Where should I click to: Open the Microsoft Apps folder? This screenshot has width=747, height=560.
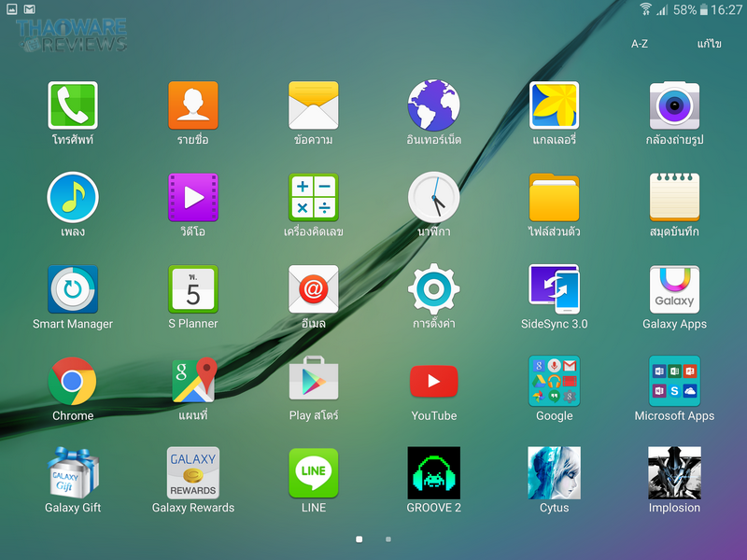[x=674, y=381]
